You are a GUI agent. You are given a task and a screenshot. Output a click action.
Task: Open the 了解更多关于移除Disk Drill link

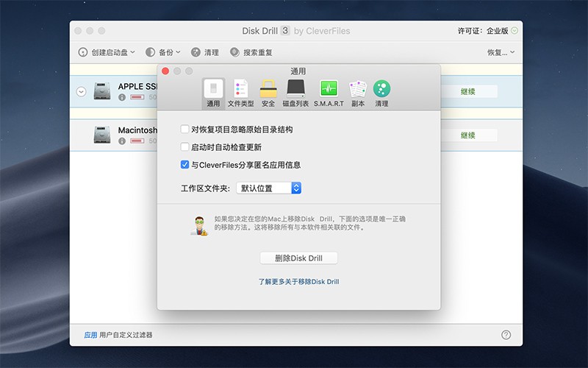coord(298,282)
